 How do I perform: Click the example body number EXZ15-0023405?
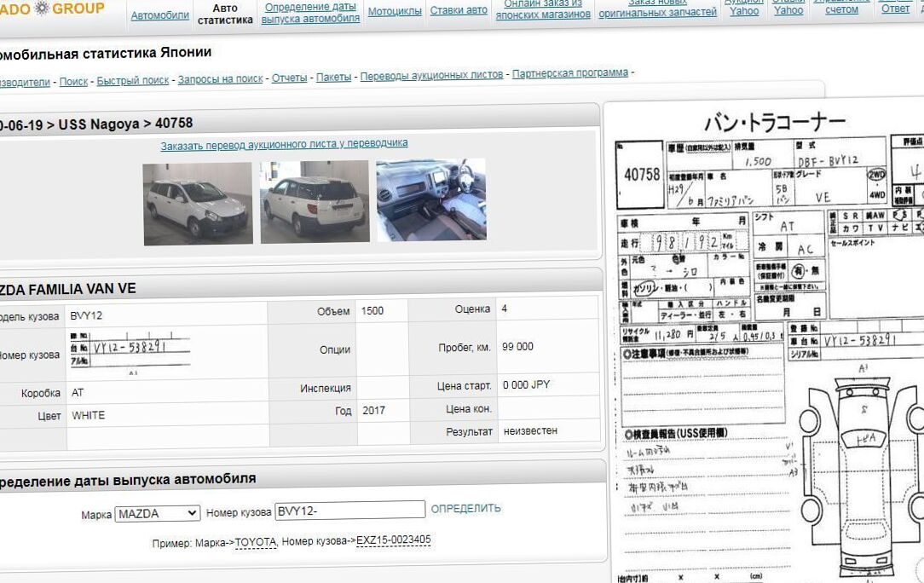coord(393,540)
